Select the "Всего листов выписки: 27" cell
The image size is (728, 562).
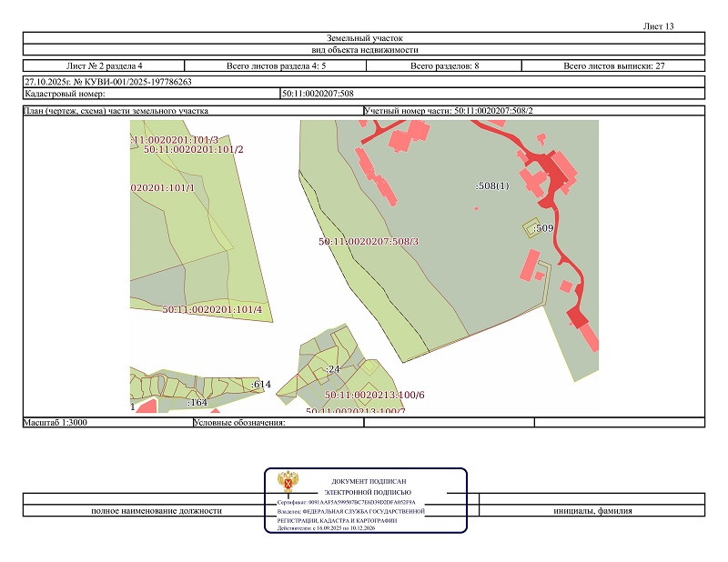(x=614, y=66)
